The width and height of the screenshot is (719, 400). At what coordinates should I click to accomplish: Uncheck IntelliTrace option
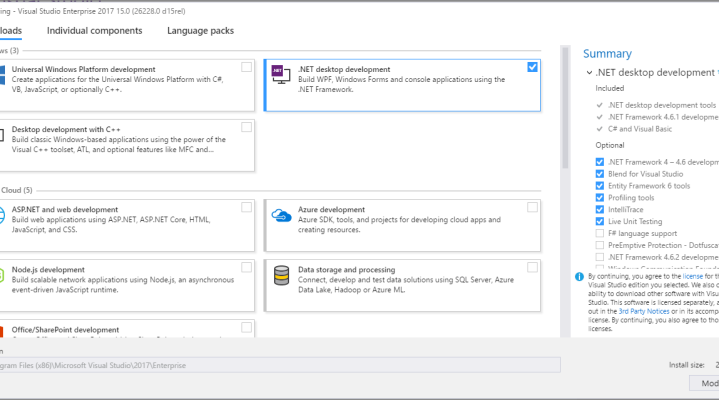(599, 210)
